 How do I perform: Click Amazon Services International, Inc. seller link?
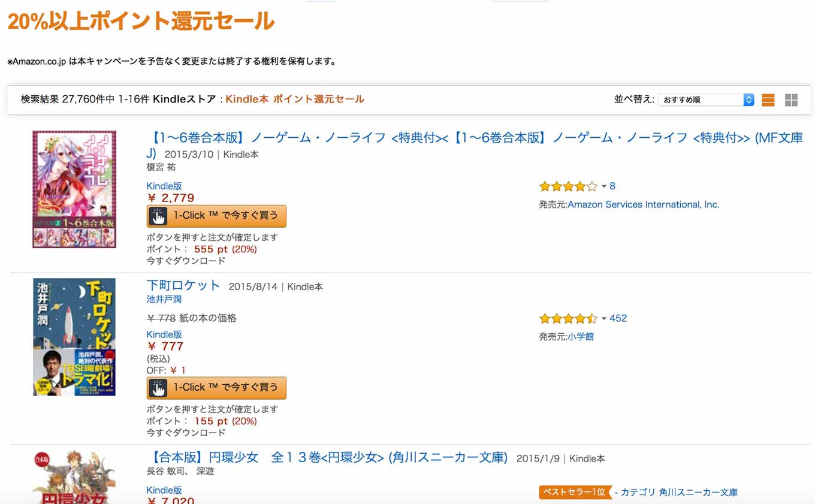(x=644, y=205)
